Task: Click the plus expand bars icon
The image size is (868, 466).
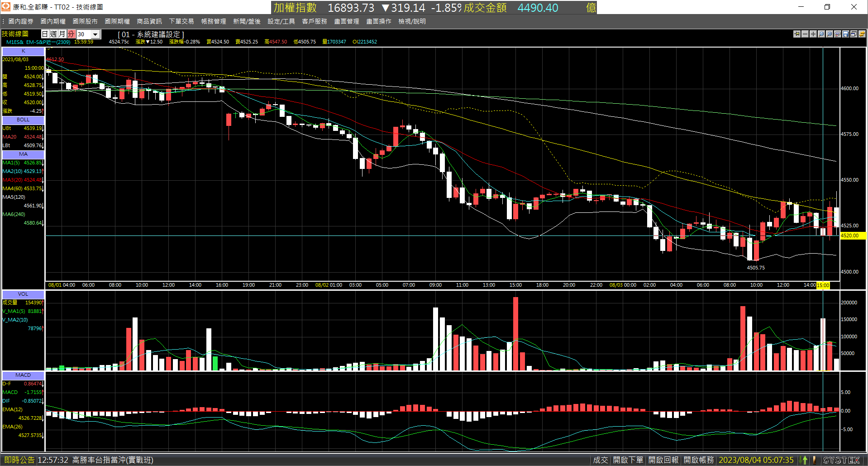Action: click(x=813, y=34)
